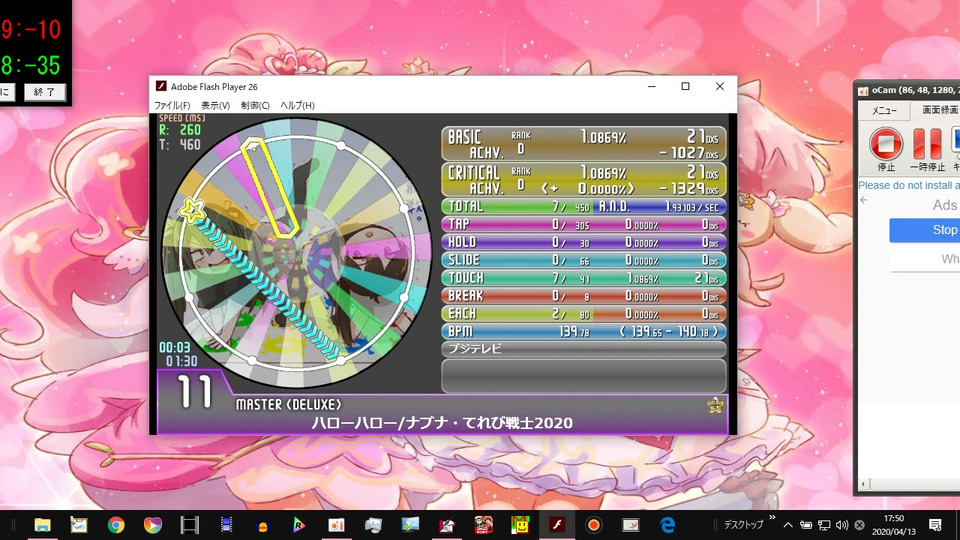Click the elapsed time 00:03 display
This screenshot has width=960, height=540.
click(174, 348)
